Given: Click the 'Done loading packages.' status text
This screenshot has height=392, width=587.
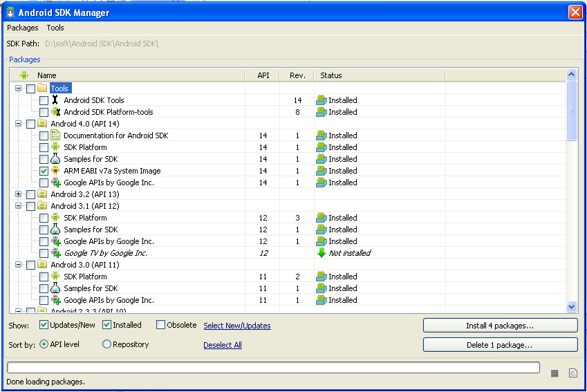Looking at the screenshot, I should coord(46,382).
